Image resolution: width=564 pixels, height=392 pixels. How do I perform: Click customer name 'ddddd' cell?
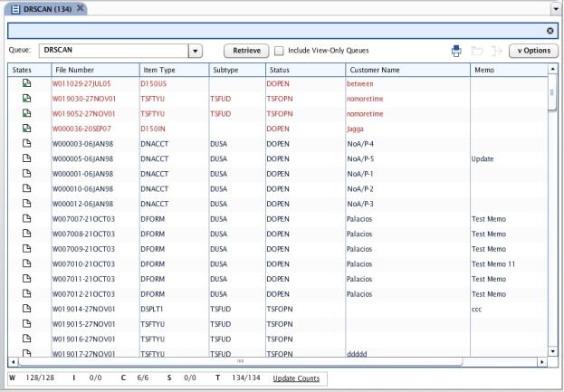(408, 353)
